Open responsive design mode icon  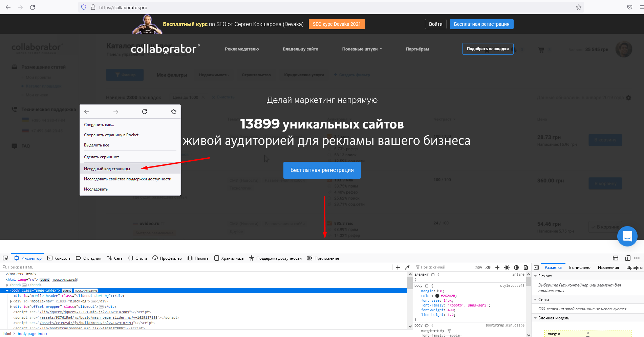(x=627, y=258)
